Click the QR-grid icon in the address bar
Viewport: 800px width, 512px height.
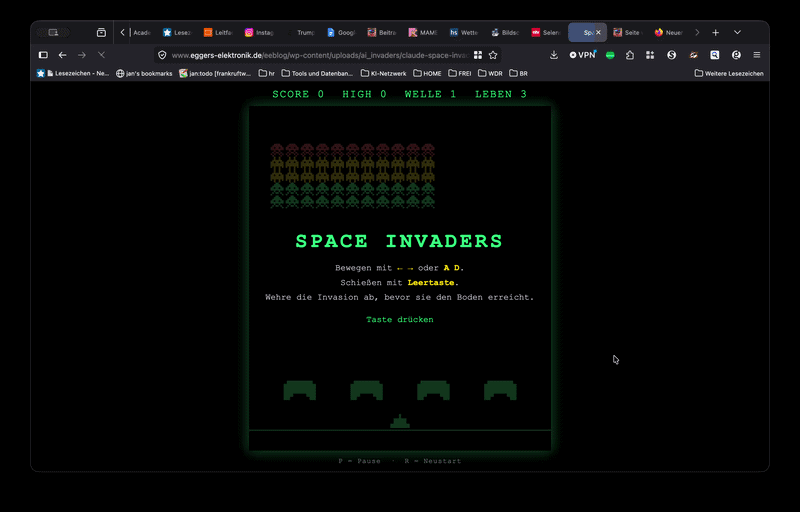point(478,55)
